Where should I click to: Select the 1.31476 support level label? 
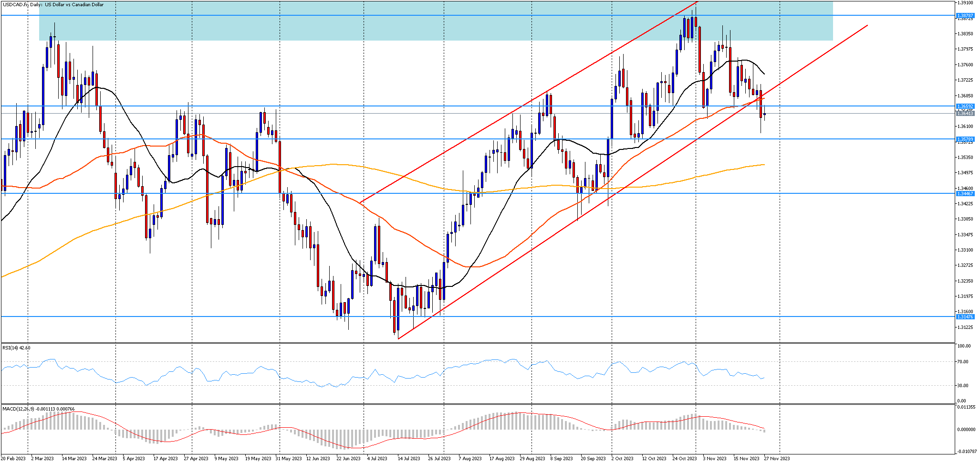(x=965, y=316)
